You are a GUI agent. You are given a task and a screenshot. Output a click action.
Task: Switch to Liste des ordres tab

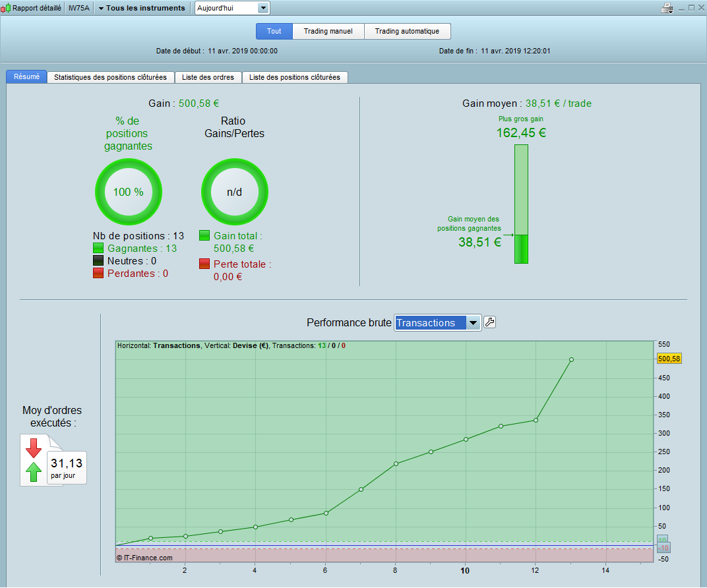[208, 77]
